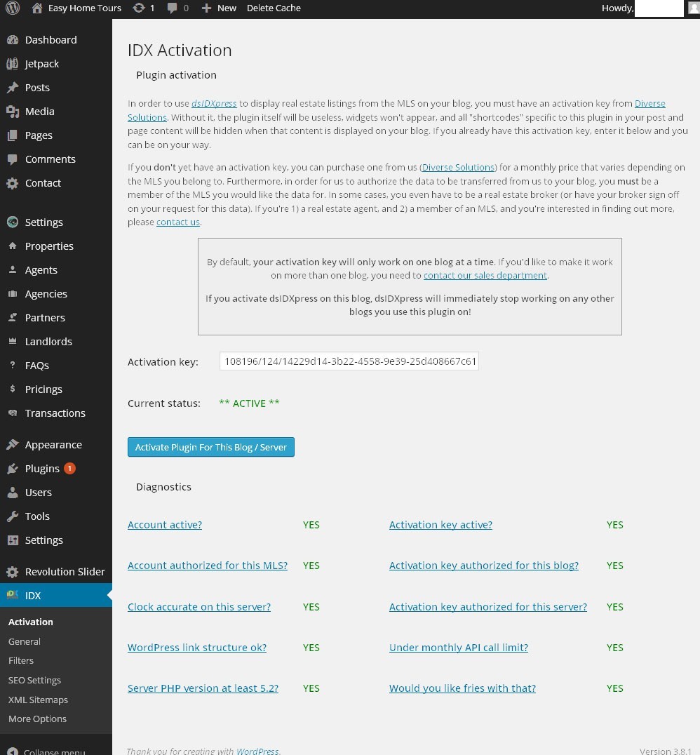Open Would you like fries with that? link

462,688
